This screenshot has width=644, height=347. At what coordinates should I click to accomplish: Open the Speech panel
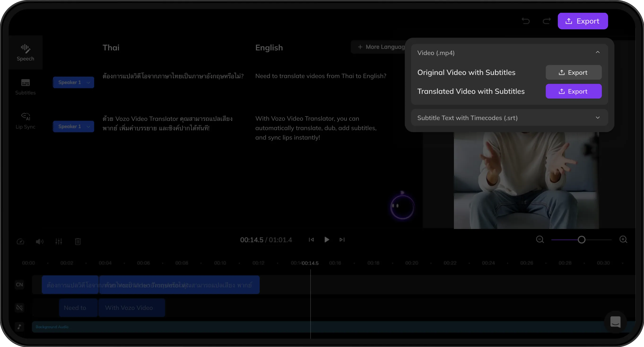[26, 53]
